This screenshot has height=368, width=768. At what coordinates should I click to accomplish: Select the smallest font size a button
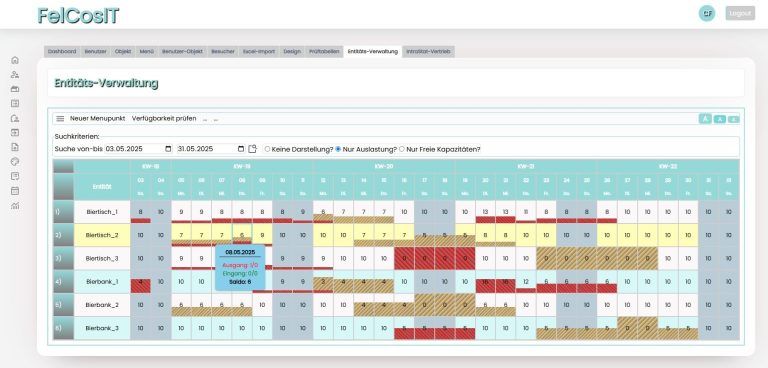pos(733,120)
